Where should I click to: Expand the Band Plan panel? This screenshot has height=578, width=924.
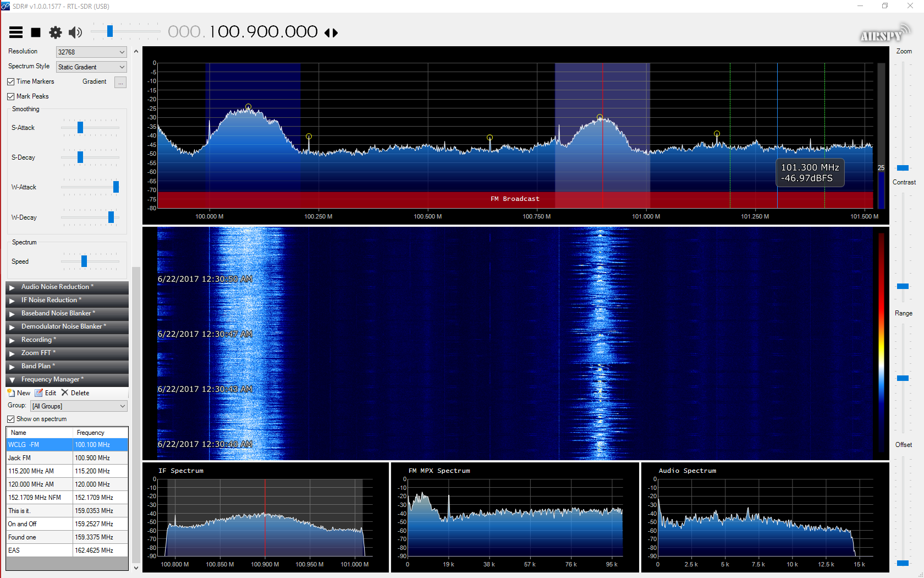tap(67, 366)
